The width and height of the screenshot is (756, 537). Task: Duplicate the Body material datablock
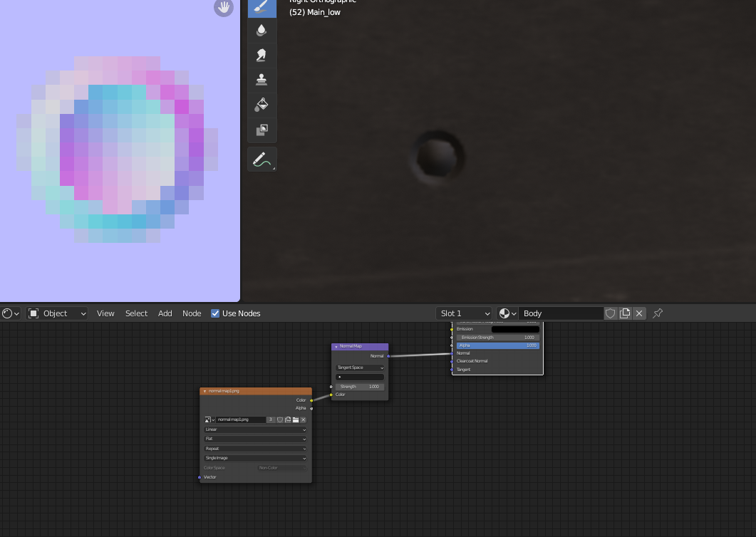click(625, 313)
